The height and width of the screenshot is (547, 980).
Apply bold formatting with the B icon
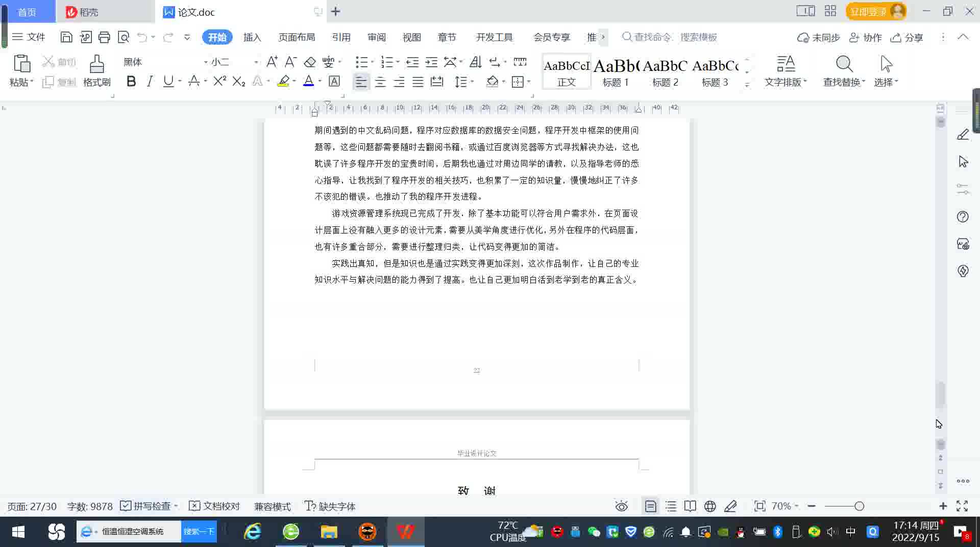coord(131,82)
